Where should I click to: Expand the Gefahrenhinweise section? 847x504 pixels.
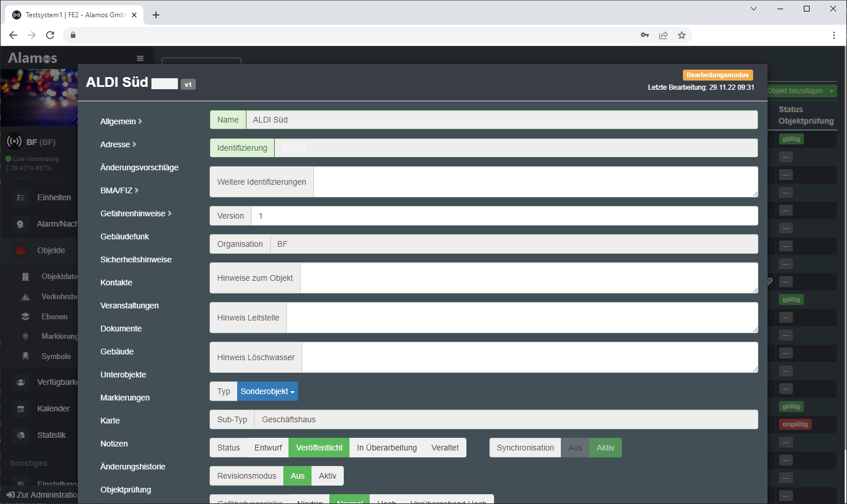(136, 213)
